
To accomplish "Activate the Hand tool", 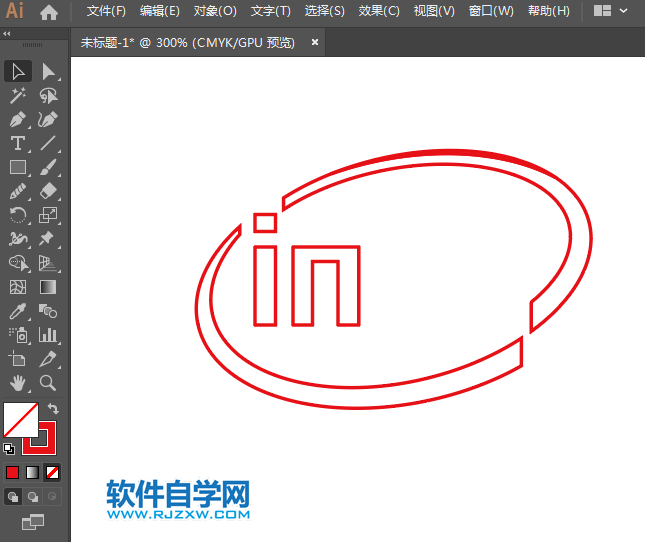I will 18,383.
